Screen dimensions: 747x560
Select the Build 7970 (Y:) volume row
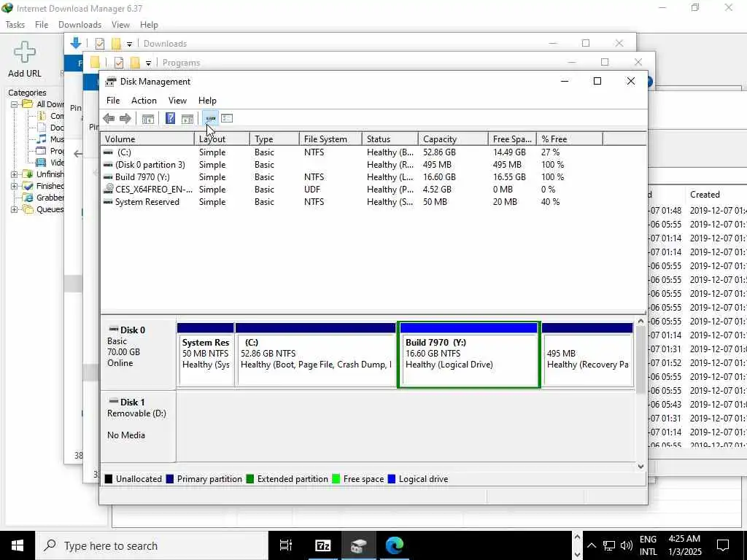(373, 177)
